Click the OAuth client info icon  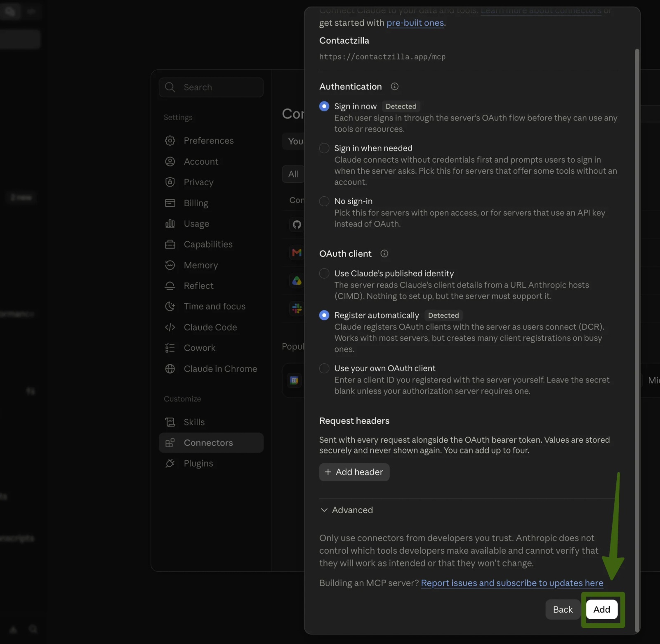click(384, 253)
